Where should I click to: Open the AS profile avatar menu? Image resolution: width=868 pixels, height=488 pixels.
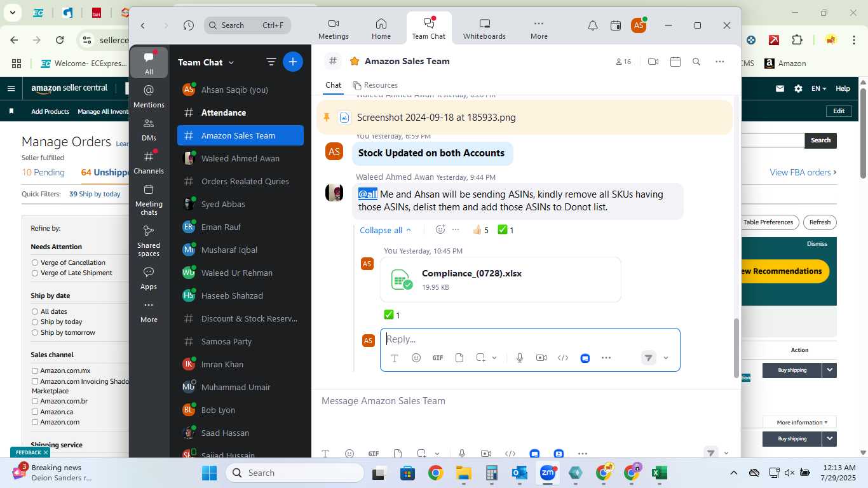(639, 25)
